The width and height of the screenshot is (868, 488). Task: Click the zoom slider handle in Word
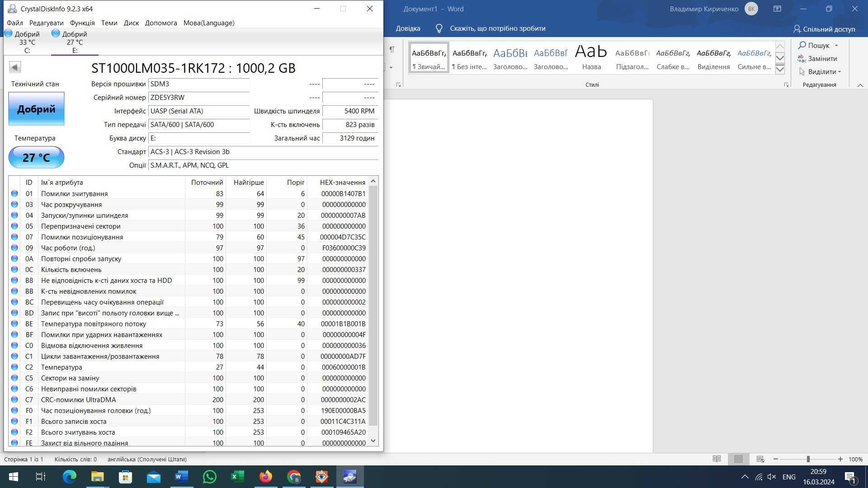(808, 459)
